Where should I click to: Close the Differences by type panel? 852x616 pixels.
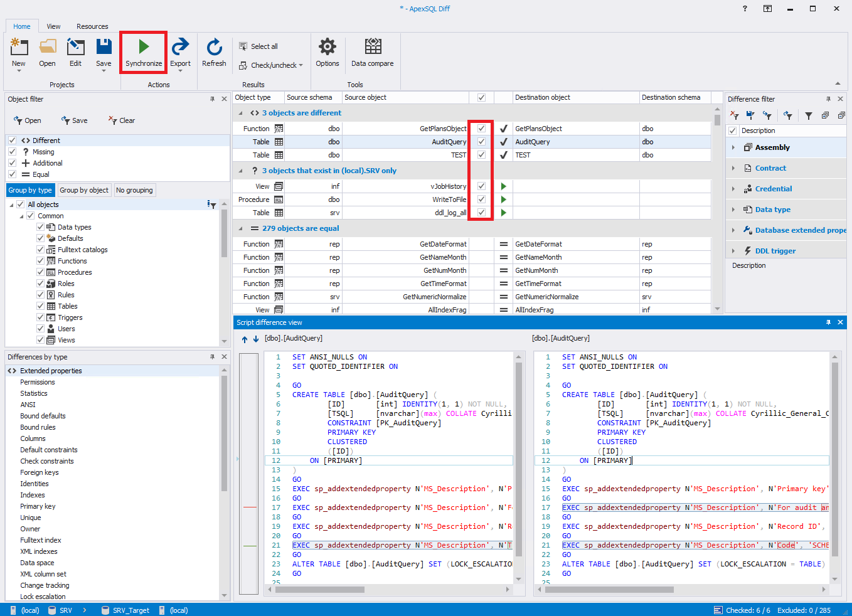(x=224, y=357)
